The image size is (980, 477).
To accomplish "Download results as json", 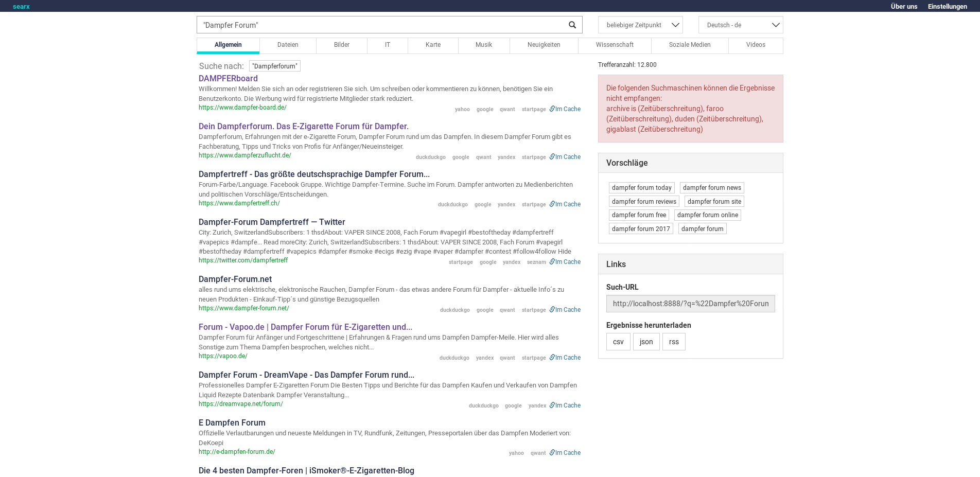I will click(646, 342).
